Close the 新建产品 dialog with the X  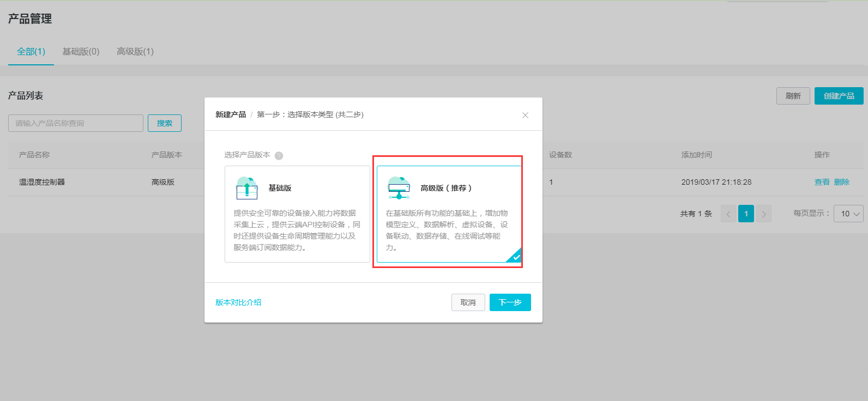(x=525, y=115)
